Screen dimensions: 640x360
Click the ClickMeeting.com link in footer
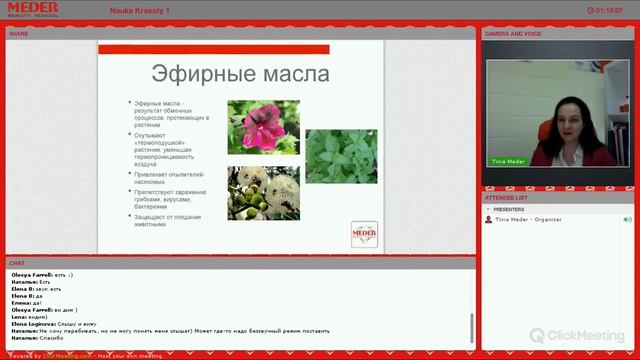[x=67, y=356]
